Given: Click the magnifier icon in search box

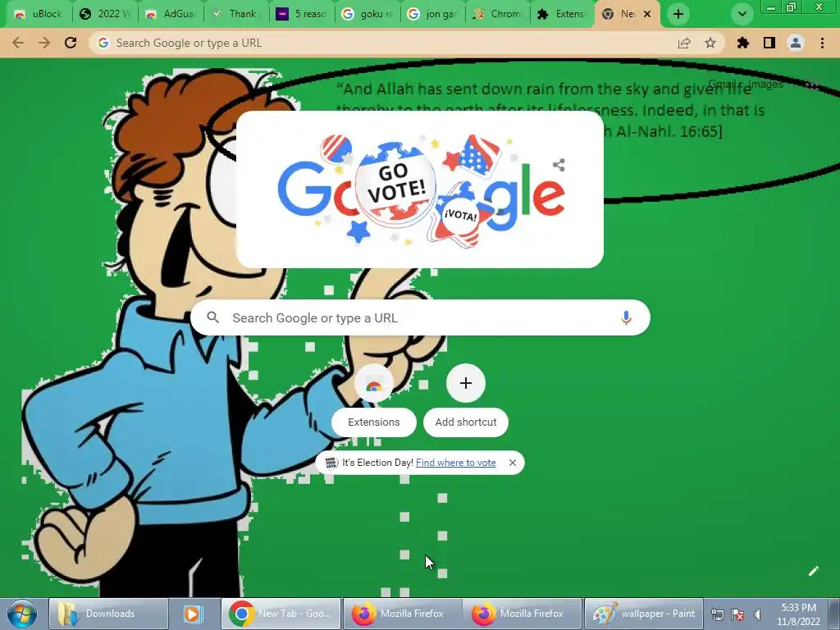Looking at the screenshot, I should point(212,317).
